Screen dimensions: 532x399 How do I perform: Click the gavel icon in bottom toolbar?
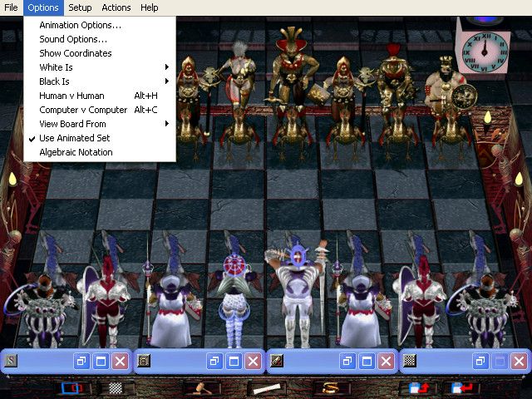pyautogui.click(x=199, y=387)
